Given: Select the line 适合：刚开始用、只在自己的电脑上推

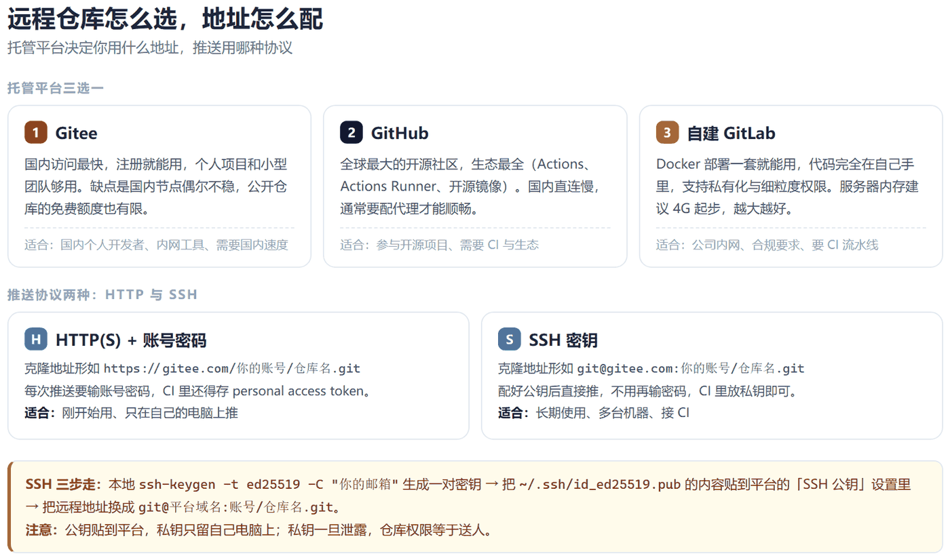Looking at the screenshot, I should pyautogui.click(x=131, y=412).
